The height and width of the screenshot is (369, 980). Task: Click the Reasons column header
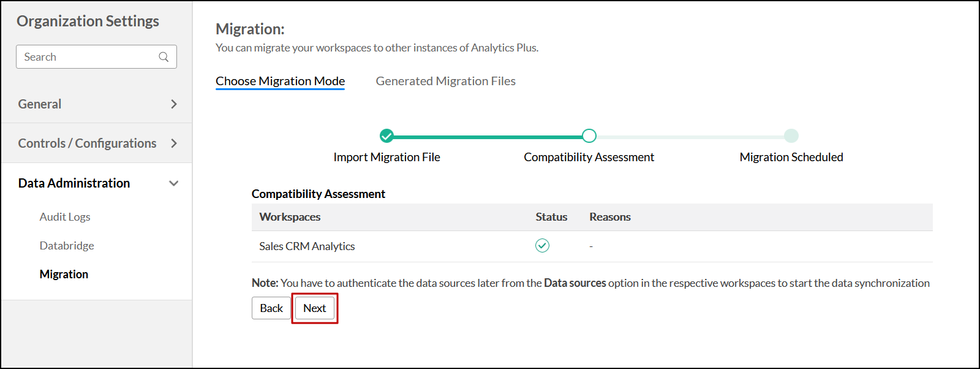coord(610,217)
